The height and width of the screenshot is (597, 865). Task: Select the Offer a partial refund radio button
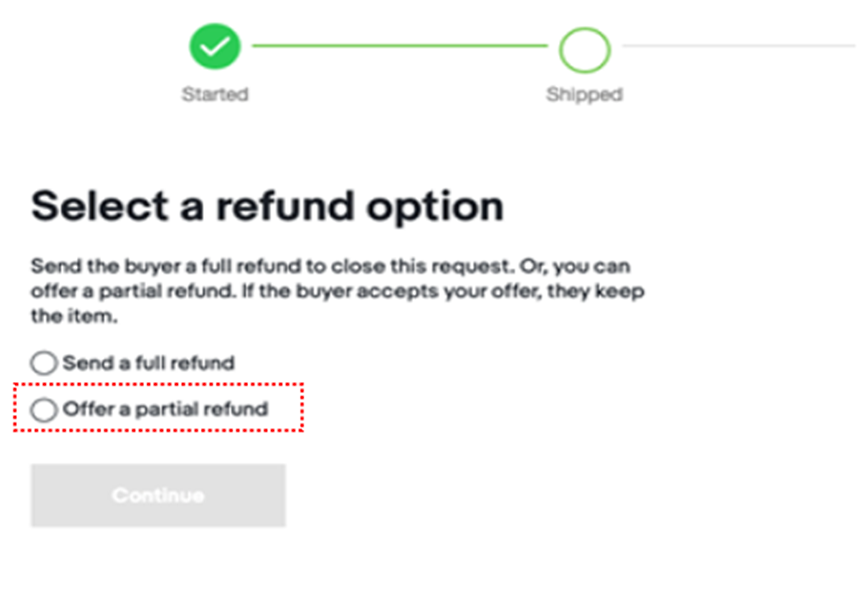point(44,409)
